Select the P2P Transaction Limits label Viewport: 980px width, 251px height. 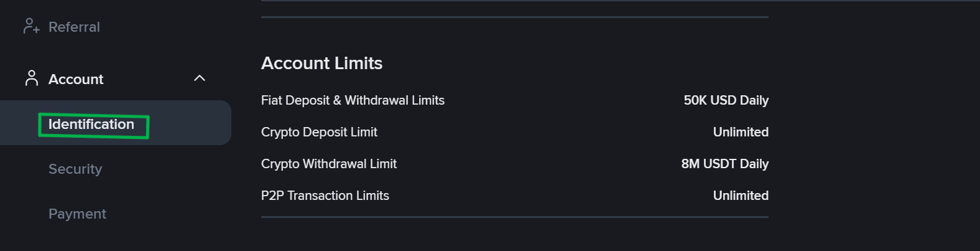click(x=325, y=196)
